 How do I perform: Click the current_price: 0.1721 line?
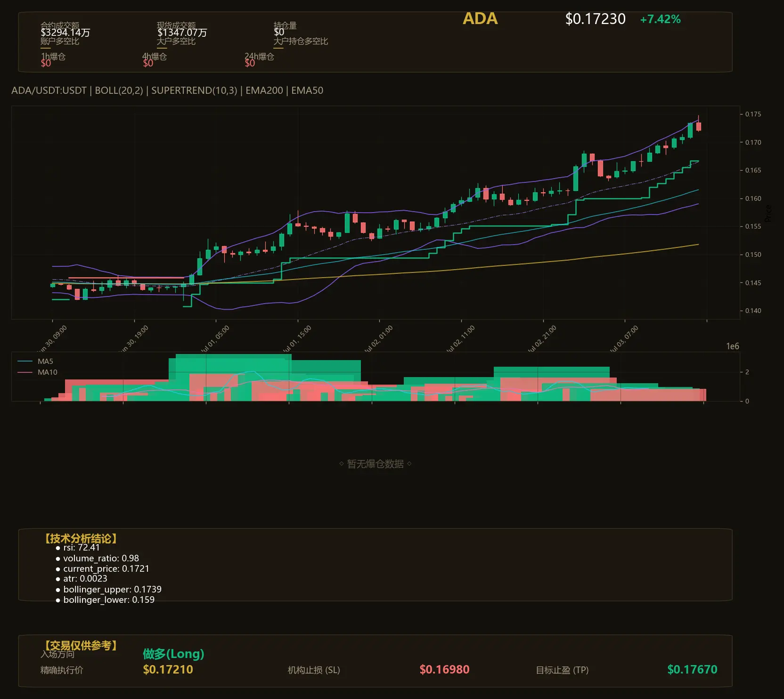[102, 569]
